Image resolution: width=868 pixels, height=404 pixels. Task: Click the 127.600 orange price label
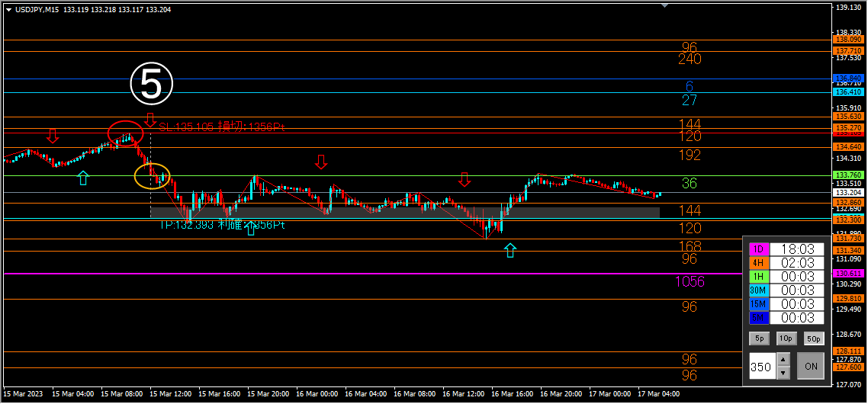pos(849,367)
